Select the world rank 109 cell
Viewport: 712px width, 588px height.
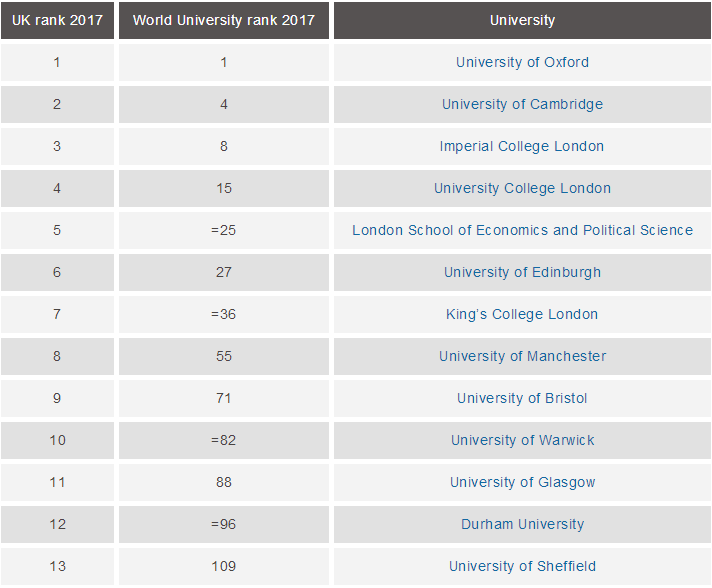click(223, 566)
